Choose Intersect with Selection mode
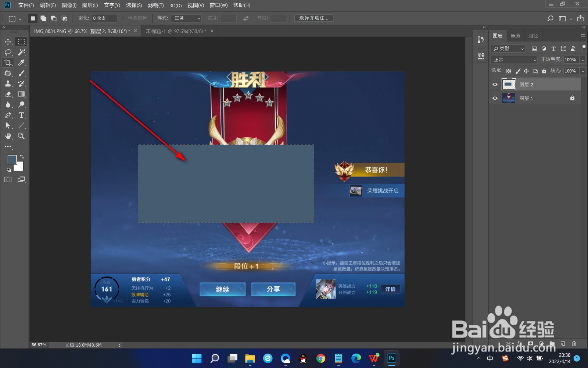Viewport: 588px width, 368px height. coord(64,18)
